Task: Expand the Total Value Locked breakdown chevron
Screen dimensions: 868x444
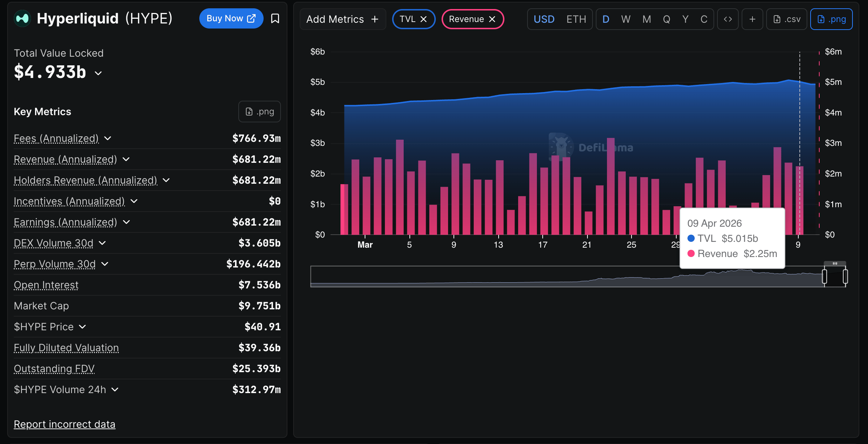Action: 98,73
